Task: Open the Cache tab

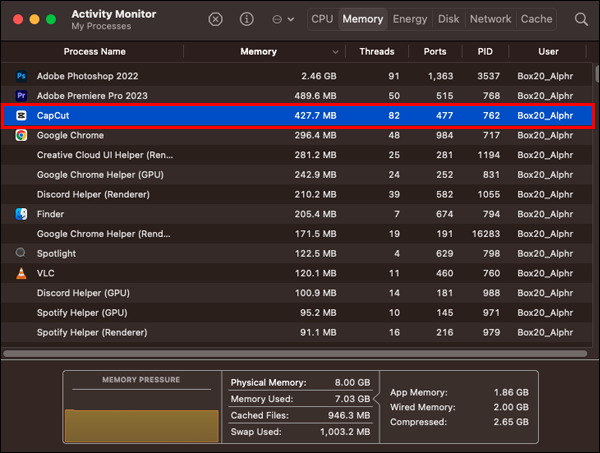Action: [x=536, y=19]
